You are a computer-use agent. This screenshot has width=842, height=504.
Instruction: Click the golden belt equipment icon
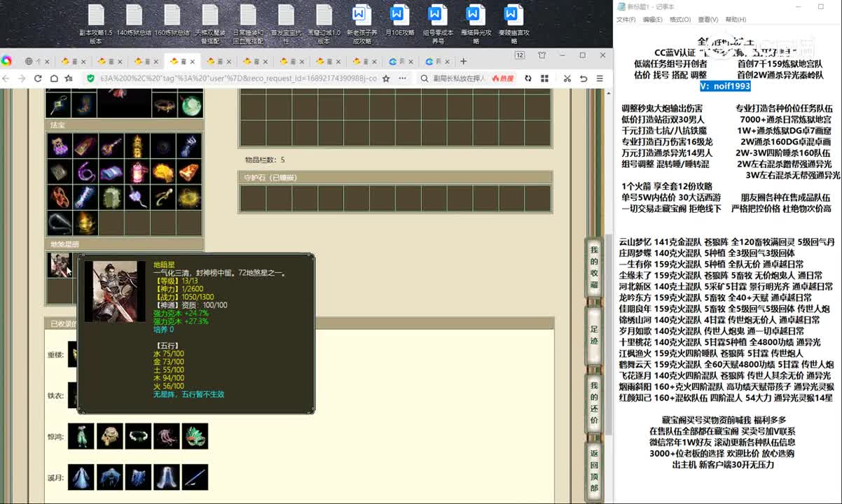coord(165,104)
